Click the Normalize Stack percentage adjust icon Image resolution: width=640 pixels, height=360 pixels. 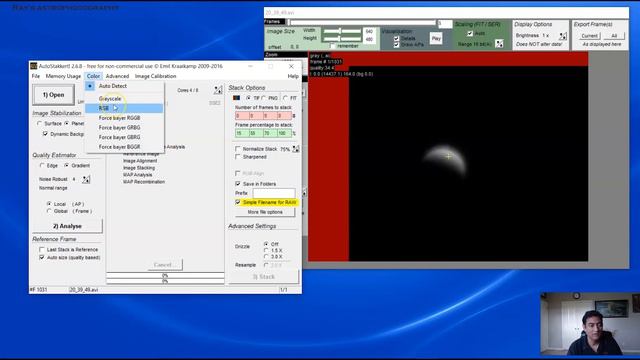pos(296,149)
